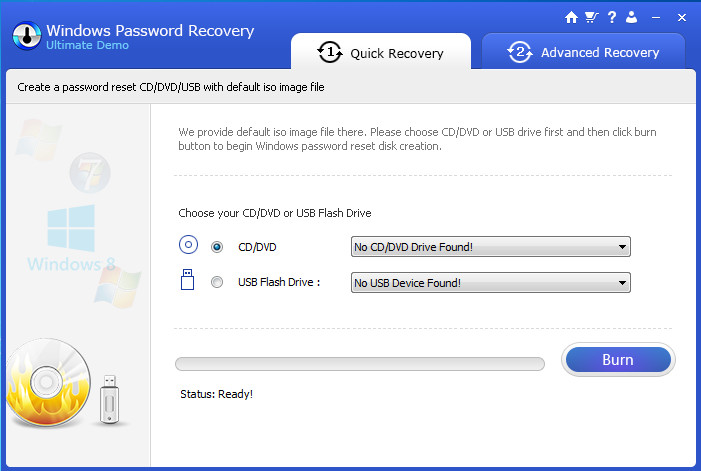Minimize the Windows Password Recovery window

(x=656, y=18)
